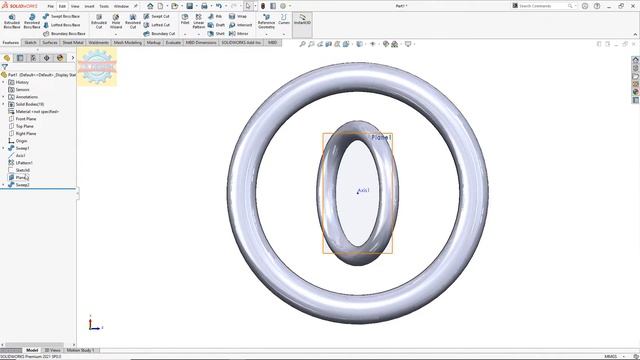This screenshot has width=640, height=360.
Task: Select the Model tab at the bottom
Action: point(32,350)
